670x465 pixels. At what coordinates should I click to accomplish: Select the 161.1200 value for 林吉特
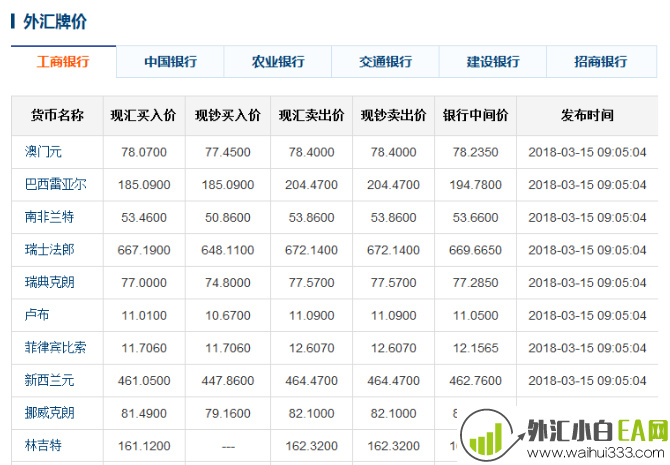(144, 446)
